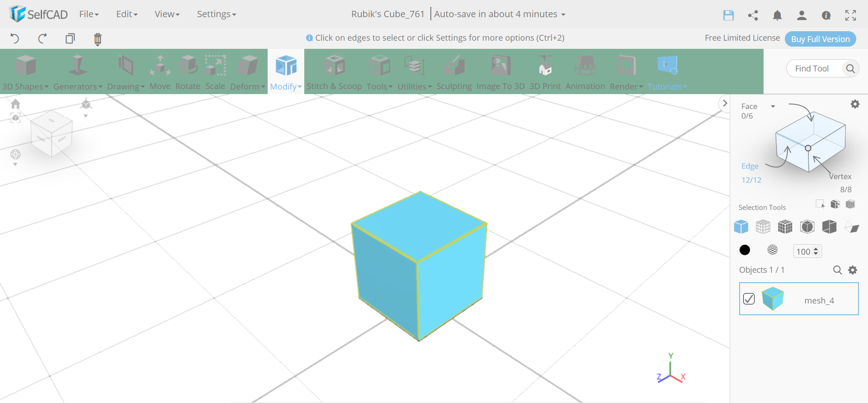The height and width of the screenshot is (403, 868).
Task: Open the Edit menu
Action: pos(127,14)
